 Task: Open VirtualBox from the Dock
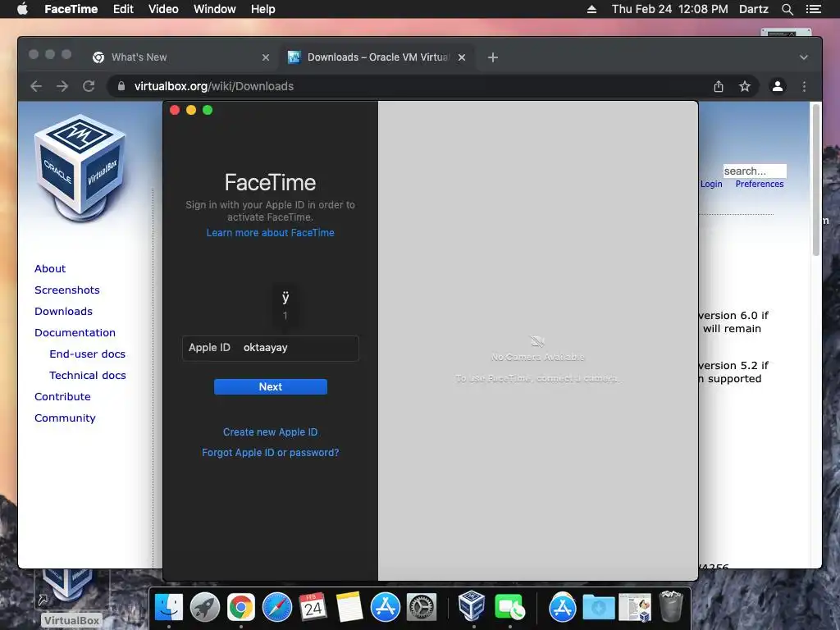pyautogui.click(x=472, y=606)
